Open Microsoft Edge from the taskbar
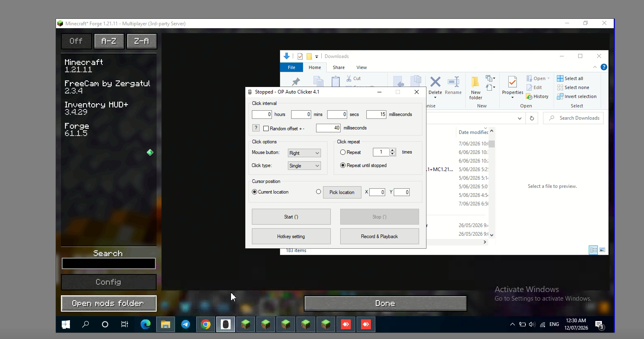 146,324
